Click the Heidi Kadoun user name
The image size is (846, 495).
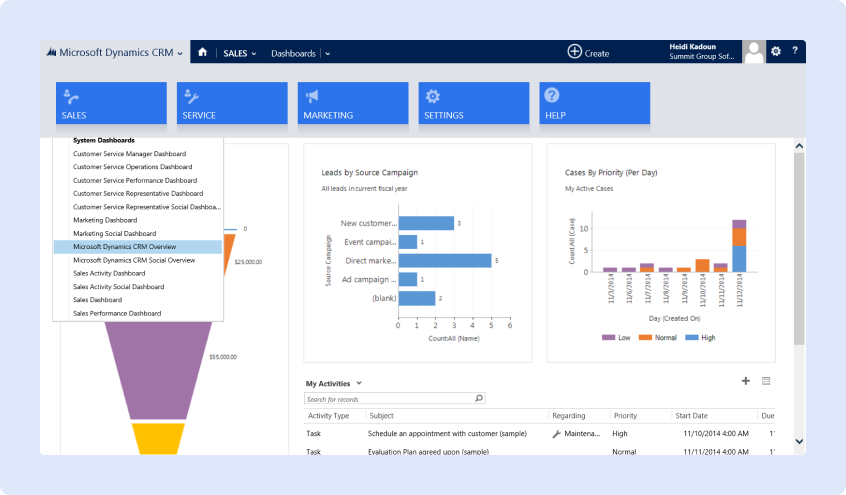692,46
